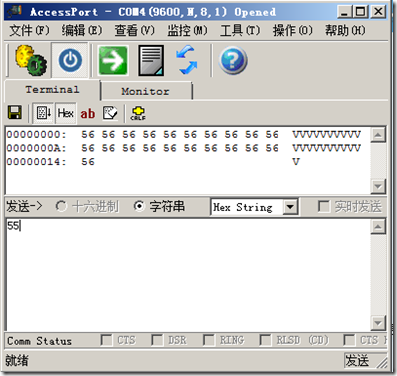Switch to the Terminal tab
Viewport: 397px width, 376px height.
pyautogui.click(x=52, y=90)
